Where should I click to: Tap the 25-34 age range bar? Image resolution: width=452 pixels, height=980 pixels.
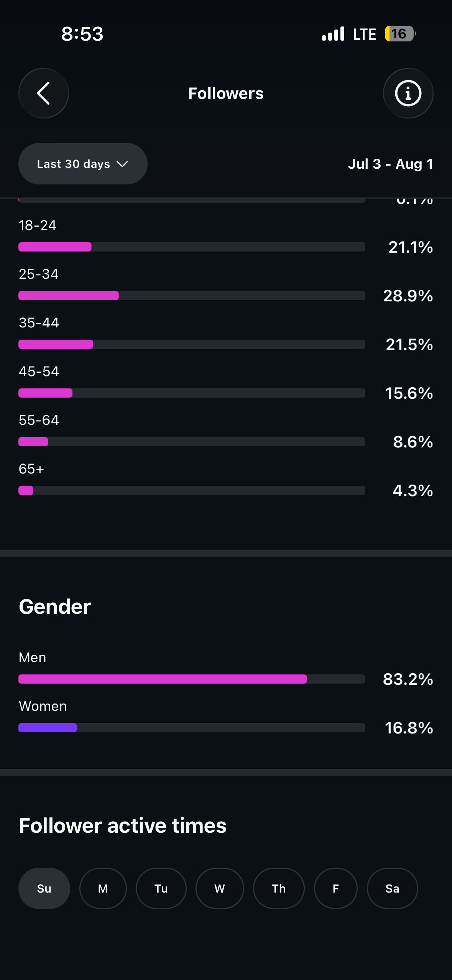tap(192, 296)
